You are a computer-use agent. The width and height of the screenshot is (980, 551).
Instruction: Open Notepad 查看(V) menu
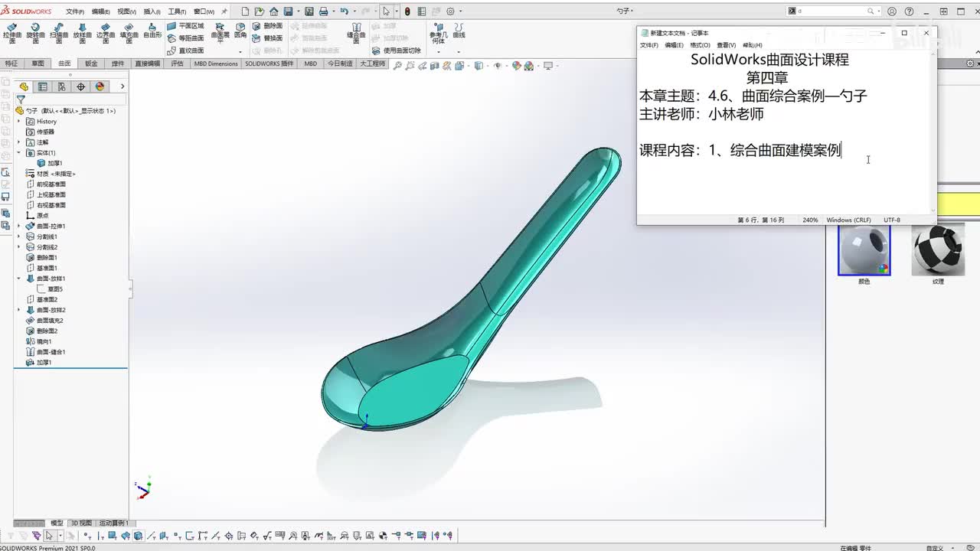[x=726, y=45]
